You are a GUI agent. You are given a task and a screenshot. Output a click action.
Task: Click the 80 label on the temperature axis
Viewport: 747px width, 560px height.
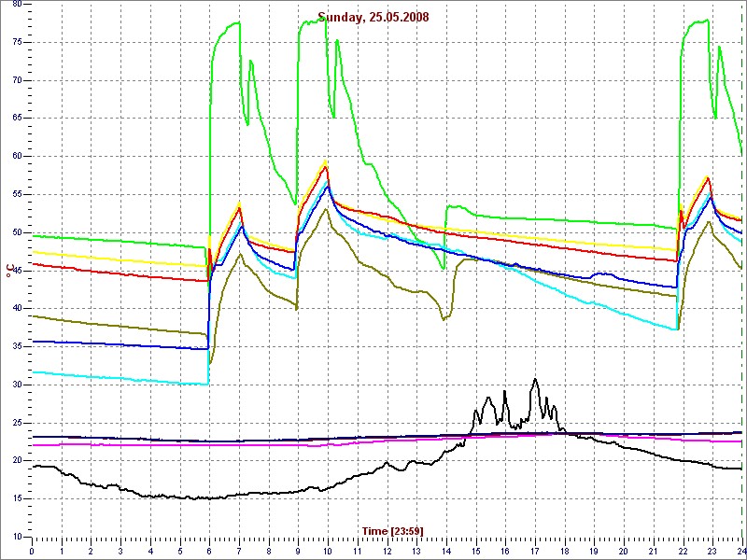[18, 4]
